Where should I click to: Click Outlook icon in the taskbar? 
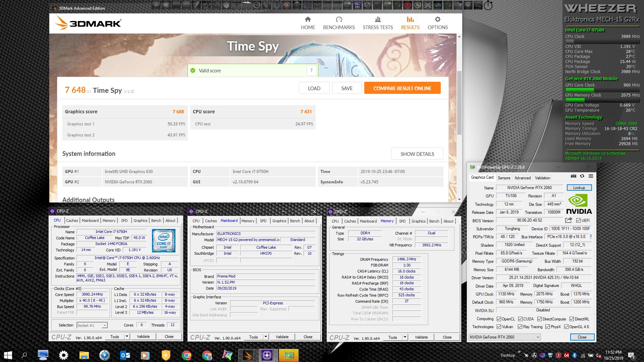point(125,355)
